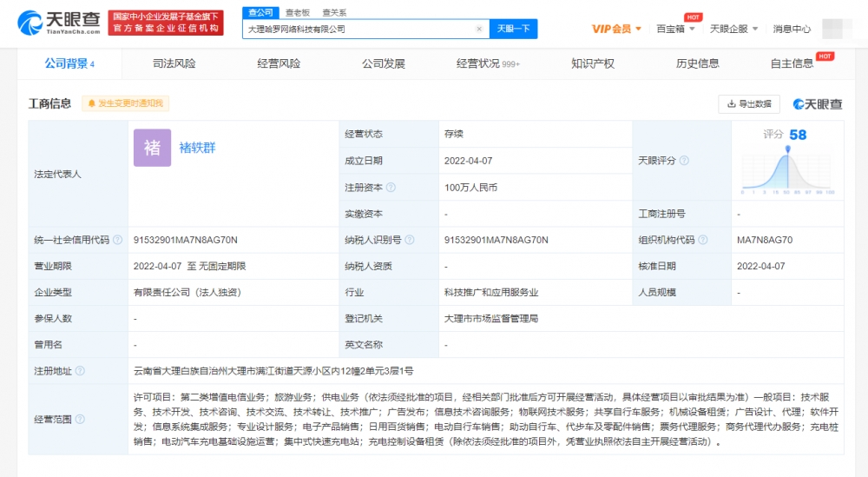
Task: Click the 天眼查 logo beside export button
Action: (818, 104)
